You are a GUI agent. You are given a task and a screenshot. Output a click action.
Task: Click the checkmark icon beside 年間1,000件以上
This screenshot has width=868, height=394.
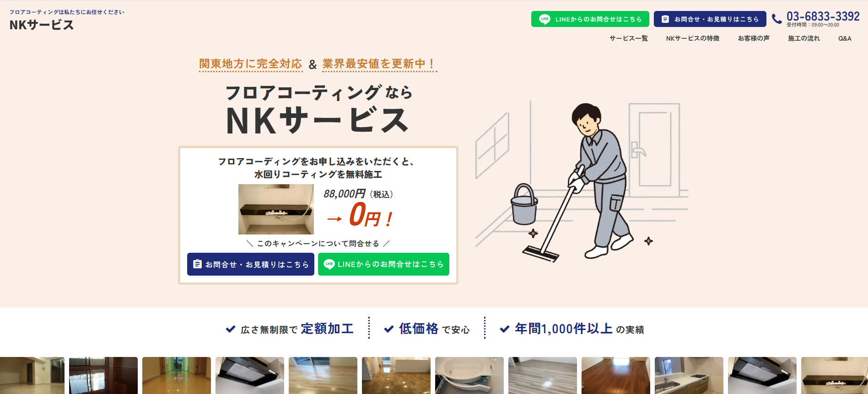[x=505, y=329]
